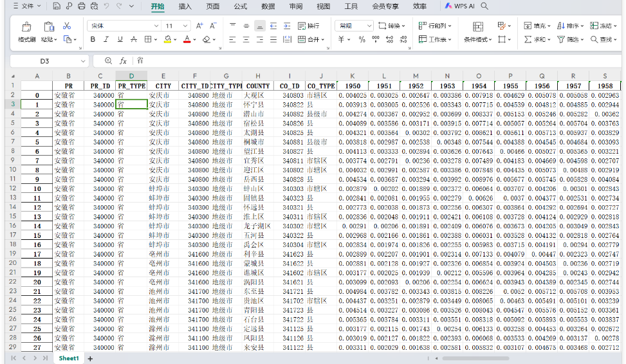Insert function using the fx icon
The height and width of the screenshot is (364, 626).
coord(123,61)
